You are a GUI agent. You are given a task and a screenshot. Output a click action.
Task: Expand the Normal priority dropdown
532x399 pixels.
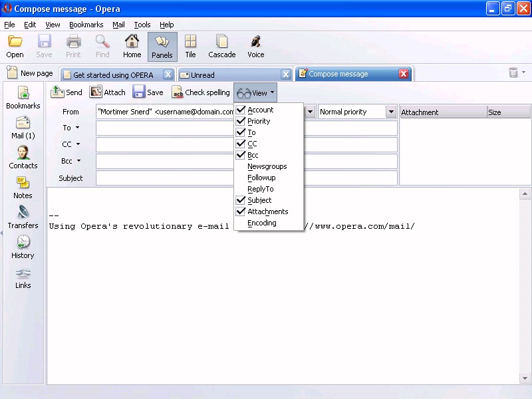point(391,112)
